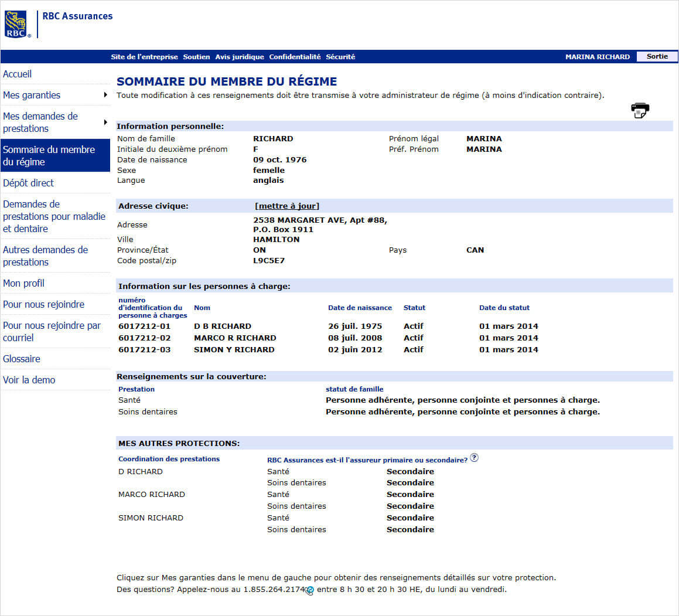Click birth date 08 juil. 2008
679x616 pixels.
point(355,338)
